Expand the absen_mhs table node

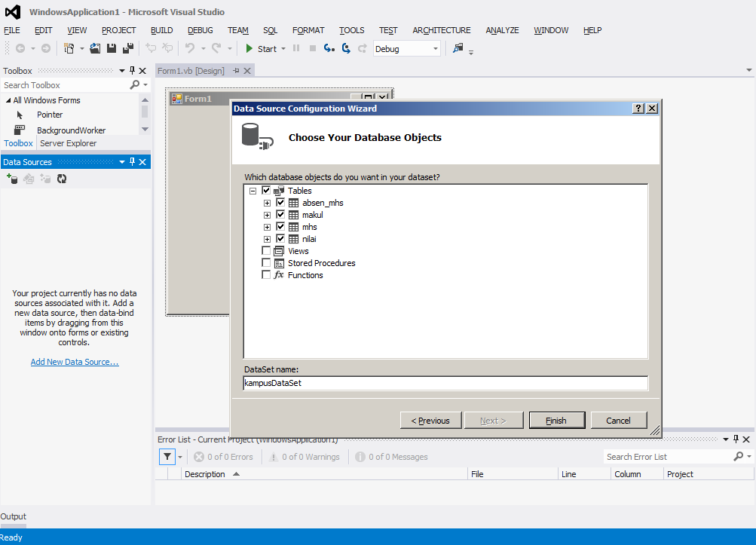[x=267, y=203]
